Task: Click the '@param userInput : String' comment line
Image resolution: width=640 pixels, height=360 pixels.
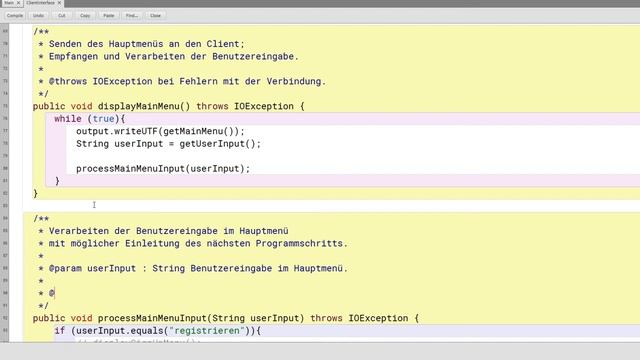Action: point(198,269)
